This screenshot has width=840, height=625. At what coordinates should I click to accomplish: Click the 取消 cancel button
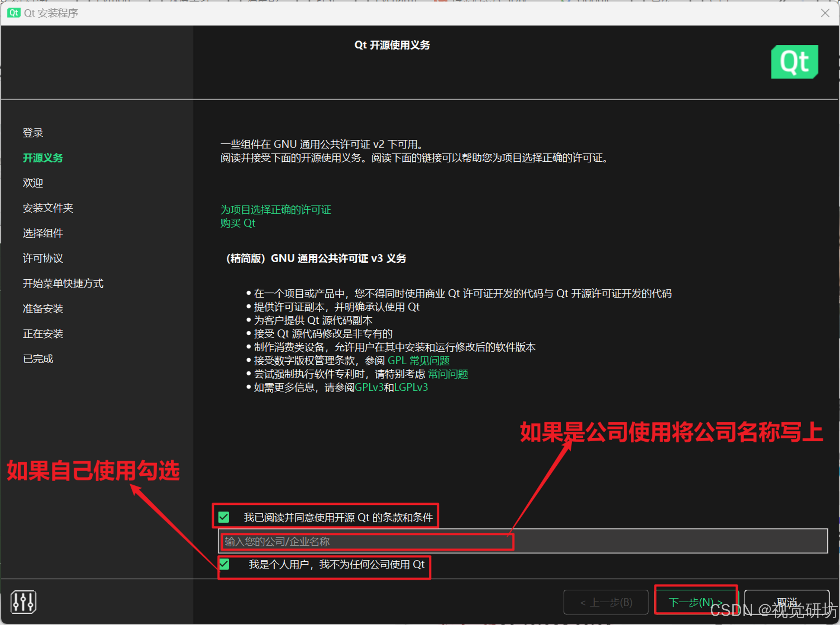tap(787, 602)
